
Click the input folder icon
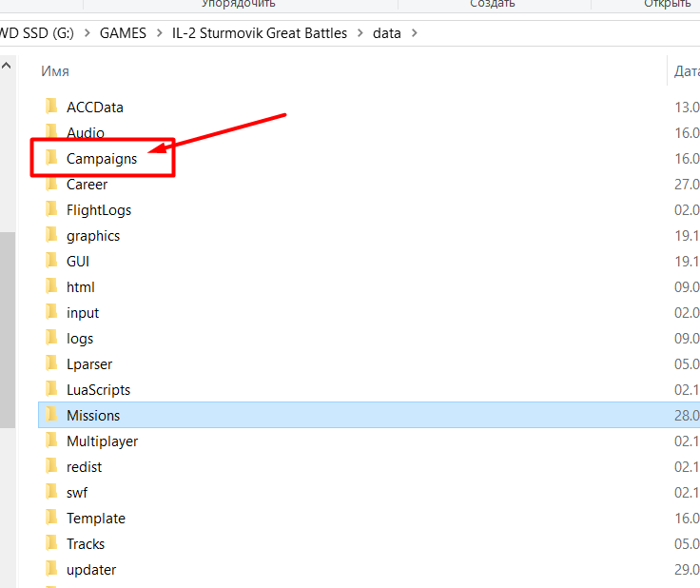coord(51,312)
